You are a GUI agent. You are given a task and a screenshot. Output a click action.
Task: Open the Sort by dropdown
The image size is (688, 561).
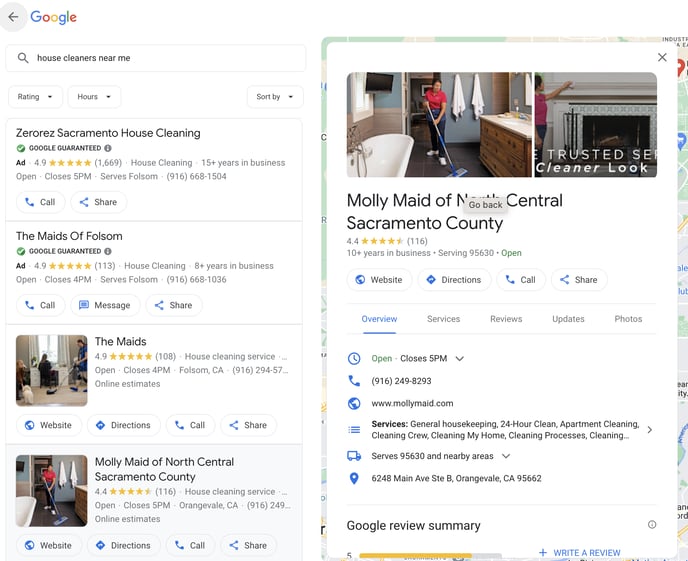[275, 97]
